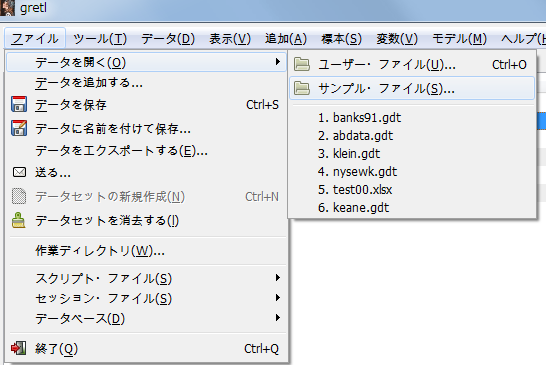Open the 表示(V) menu

coord(230,39)
